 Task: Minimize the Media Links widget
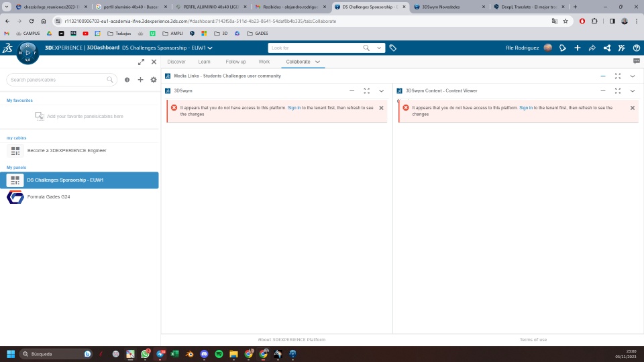[x=603, y=76]
